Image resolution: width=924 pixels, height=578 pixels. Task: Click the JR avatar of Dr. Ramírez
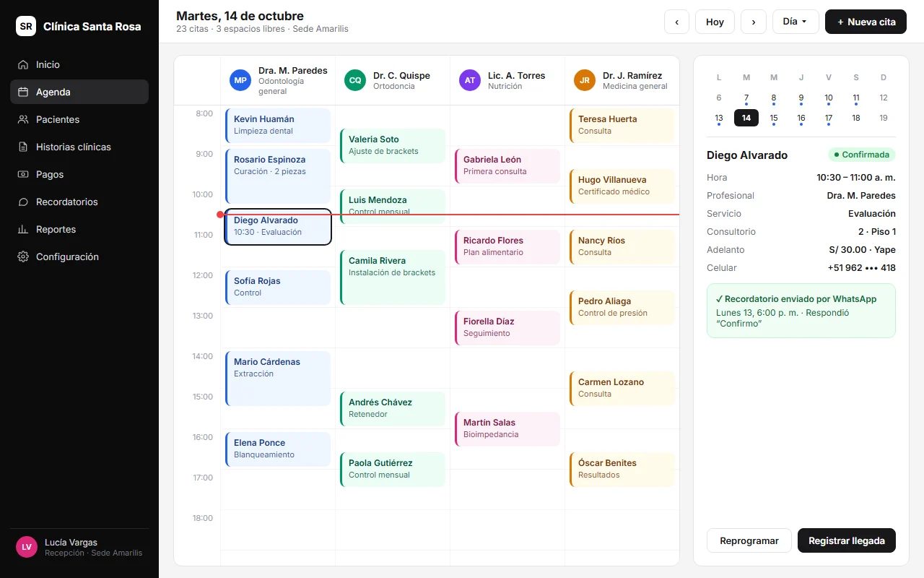[x=585, y=80]
